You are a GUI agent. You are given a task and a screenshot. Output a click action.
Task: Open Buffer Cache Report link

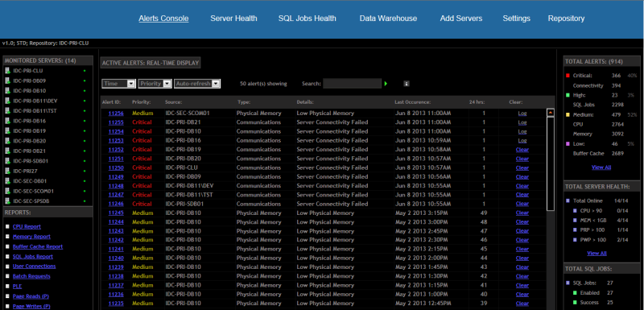tap(38, 246)
